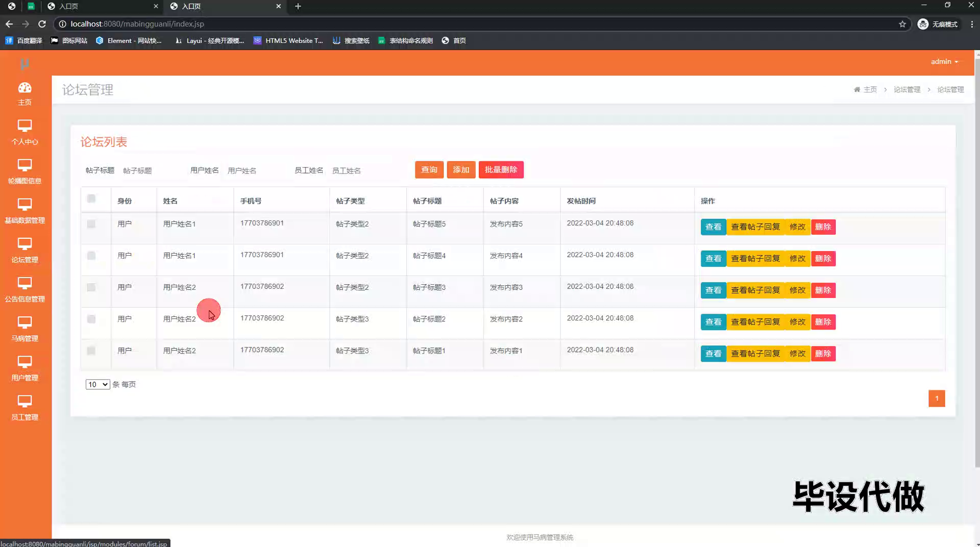
Task: Open 表结构命名规则 bookmark
Action: pos(405,40)
